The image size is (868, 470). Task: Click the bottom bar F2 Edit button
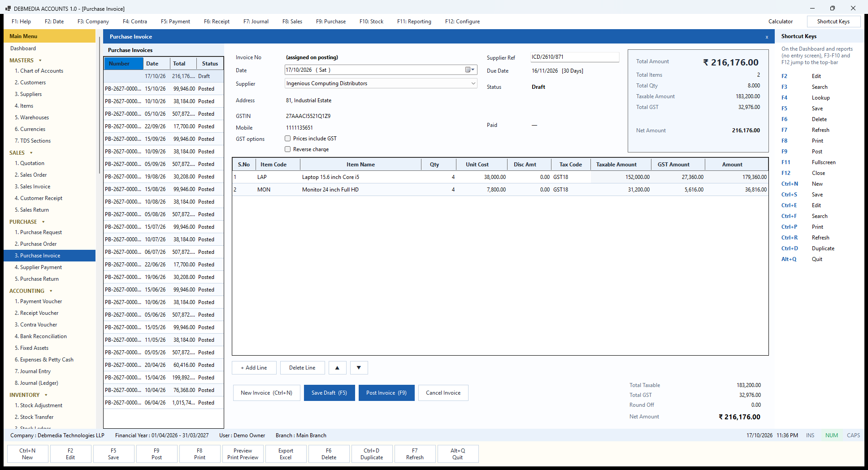tap(70, 454)
